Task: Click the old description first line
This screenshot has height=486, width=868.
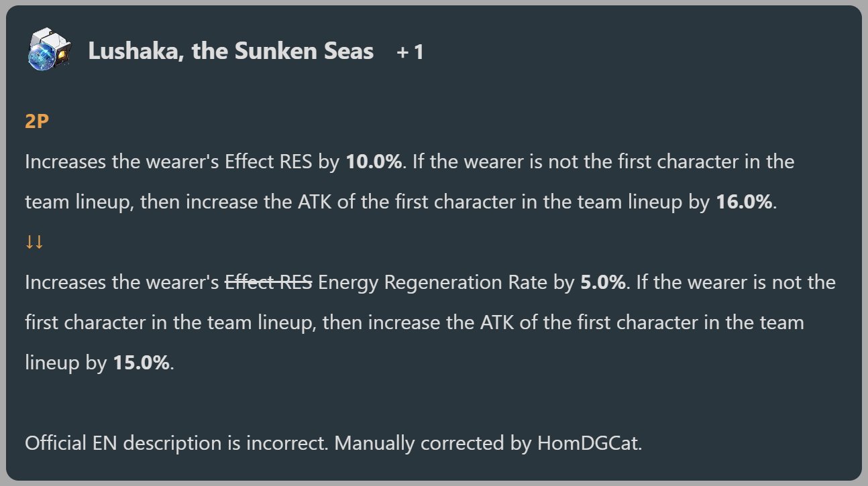Action: [410, 162]
